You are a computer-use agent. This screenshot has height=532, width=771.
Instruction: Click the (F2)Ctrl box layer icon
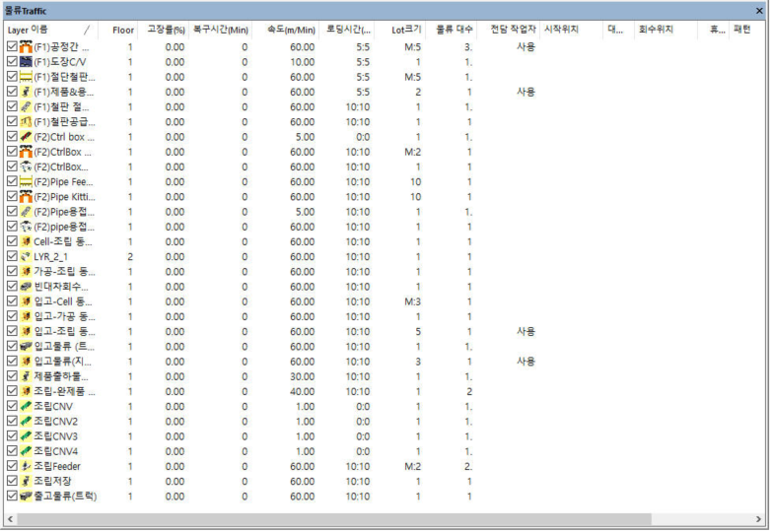pyautogui.click(x=26, y=137)
